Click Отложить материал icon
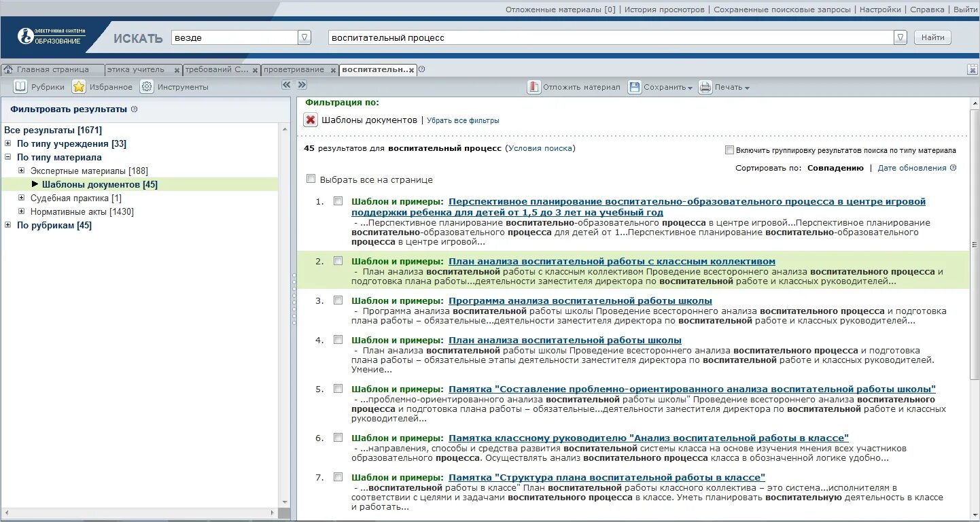Viewport: 980px width, 522px height. pos(533,87)
